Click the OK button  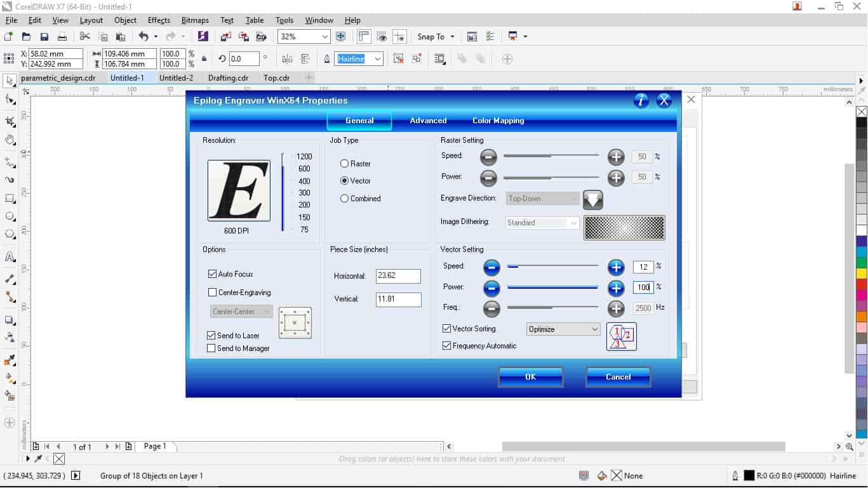coord(531,377)
